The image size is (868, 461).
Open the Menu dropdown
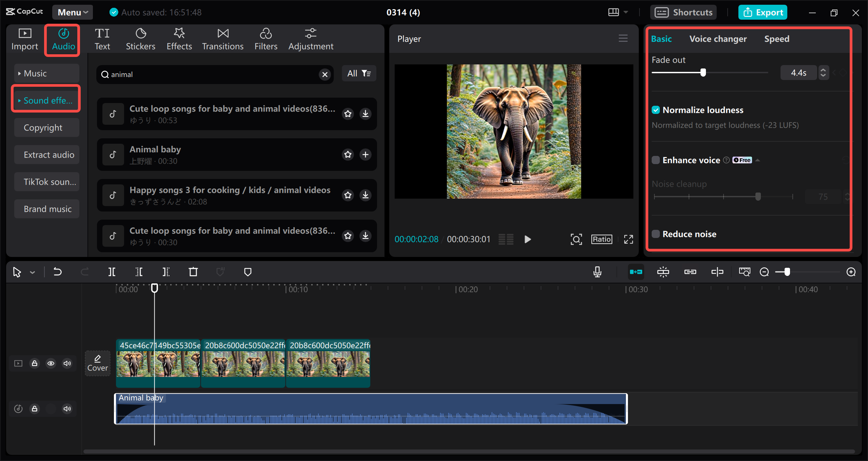(72, 12)
